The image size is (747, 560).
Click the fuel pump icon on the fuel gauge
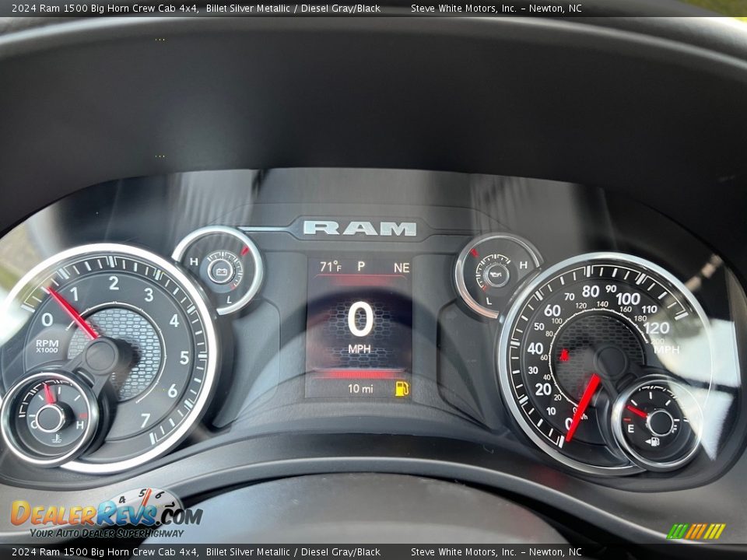click(653, 442)
